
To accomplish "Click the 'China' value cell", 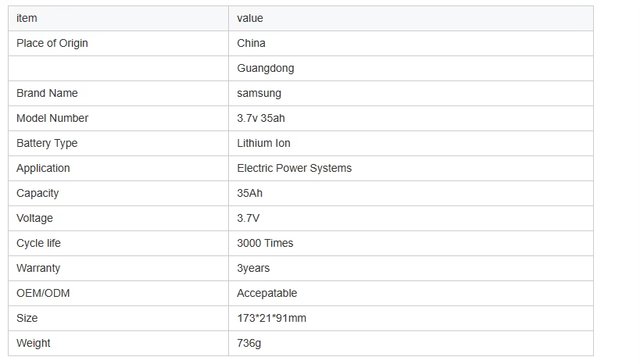I will [x=411, y=43].
